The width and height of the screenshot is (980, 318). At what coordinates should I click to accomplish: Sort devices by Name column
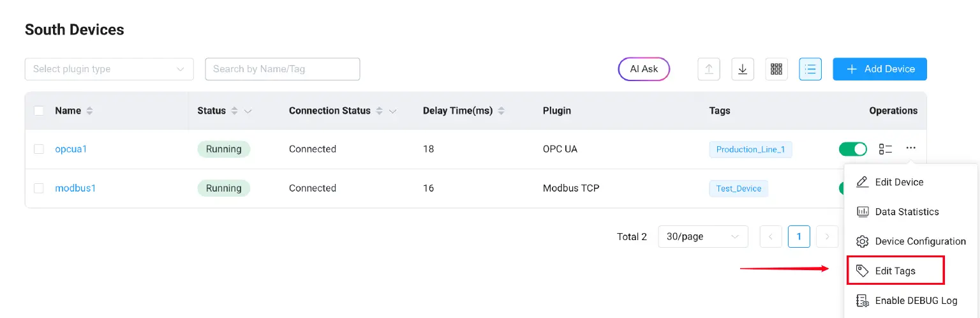pyautogui.click(x=89, y=110)
